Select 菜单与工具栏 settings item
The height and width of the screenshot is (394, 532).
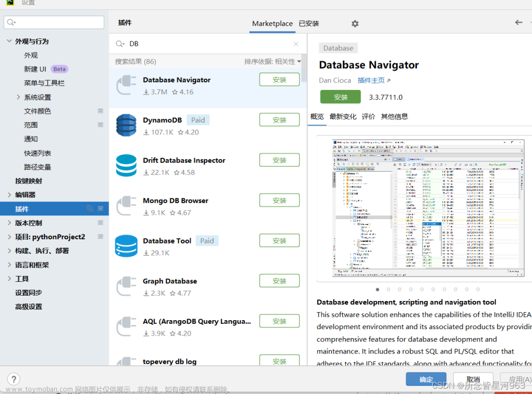[x=44, y=83]
